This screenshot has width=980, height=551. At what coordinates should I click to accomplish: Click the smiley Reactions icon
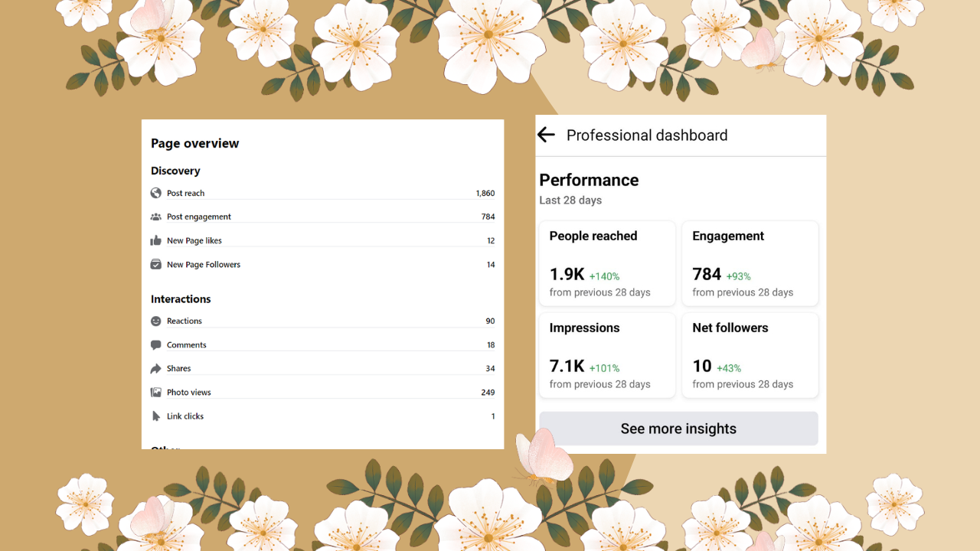point(156,321)
